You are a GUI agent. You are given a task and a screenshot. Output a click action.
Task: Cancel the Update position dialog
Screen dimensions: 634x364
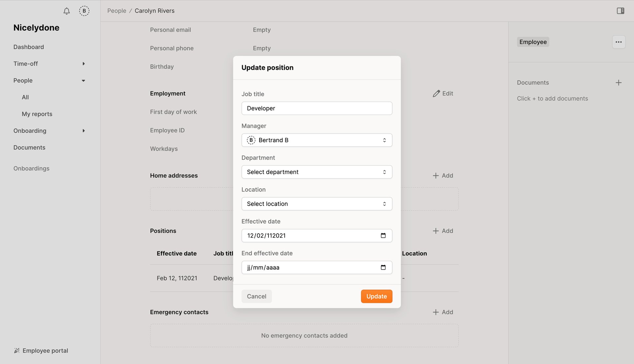[x=256, y=296]
